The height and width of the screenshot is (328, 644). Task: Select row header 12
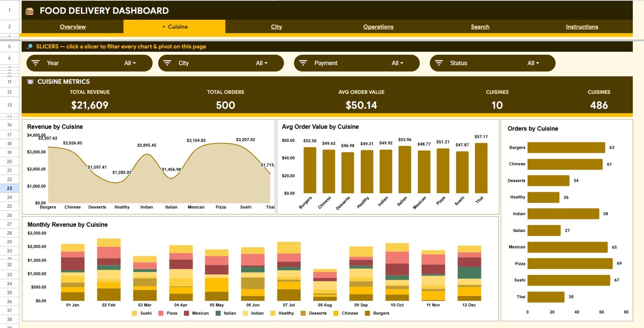coord(9,92)
